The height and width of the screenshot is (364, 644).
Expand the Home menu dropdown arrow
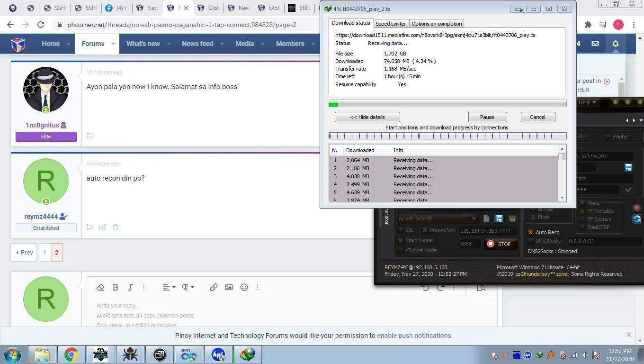tap(68, 44)
